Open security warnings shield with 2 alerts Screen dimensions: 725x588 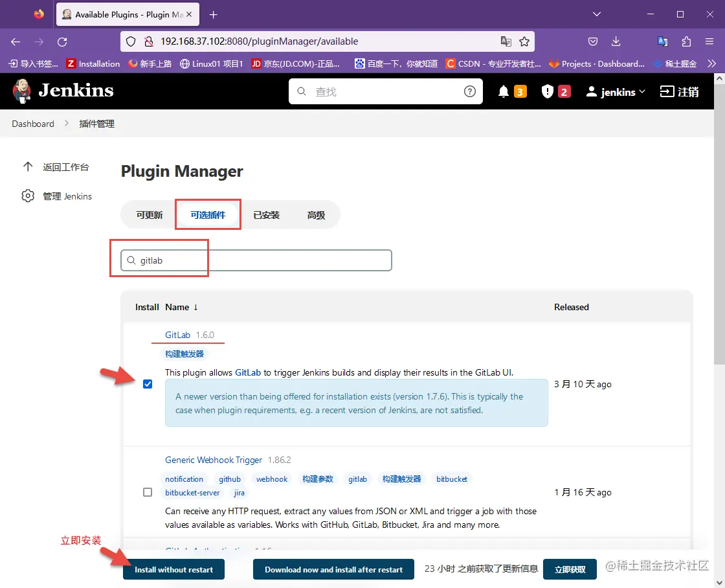[556, 91]
